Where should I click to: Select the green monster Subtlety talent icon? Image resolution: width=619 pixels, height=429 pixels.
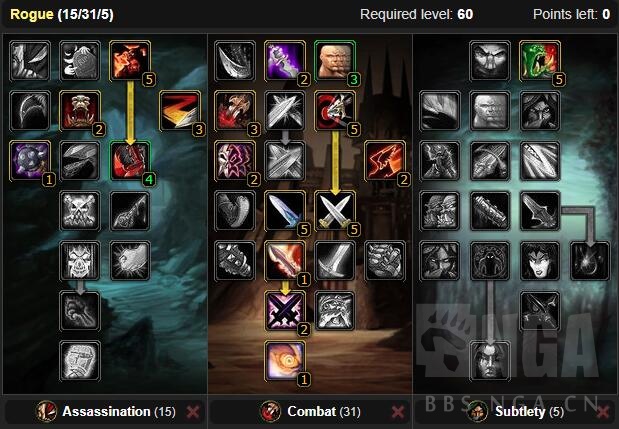pos(540,61)
